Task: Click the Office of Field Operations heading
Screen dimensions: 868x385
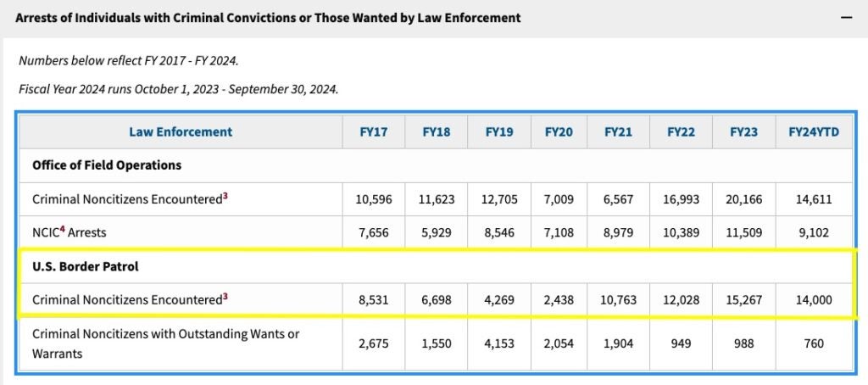Action: point(107,165)
